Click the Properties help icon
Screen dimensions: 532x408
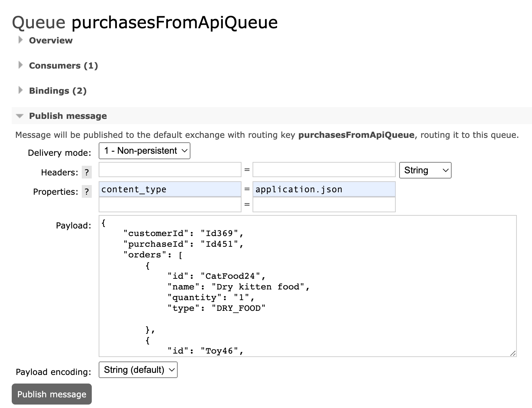click(x=87, y=192)
